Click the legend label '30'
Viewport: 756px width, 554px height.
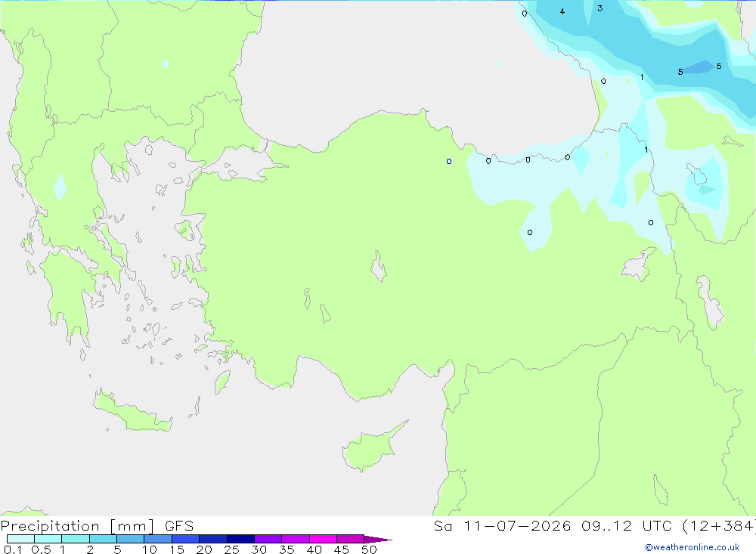(259, 549)
